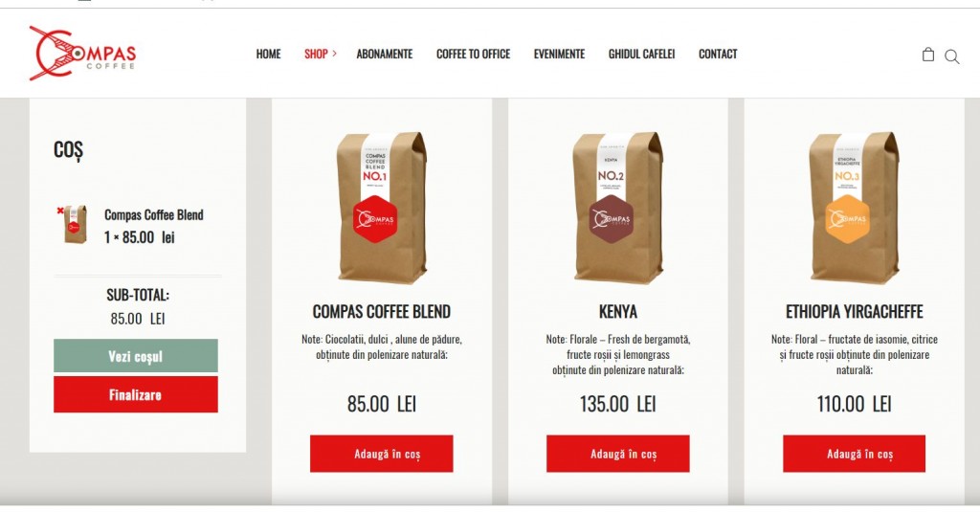Screen dimensions: 980x512
Task: Click the Vezi coșul button
Action: pos(136,356)
